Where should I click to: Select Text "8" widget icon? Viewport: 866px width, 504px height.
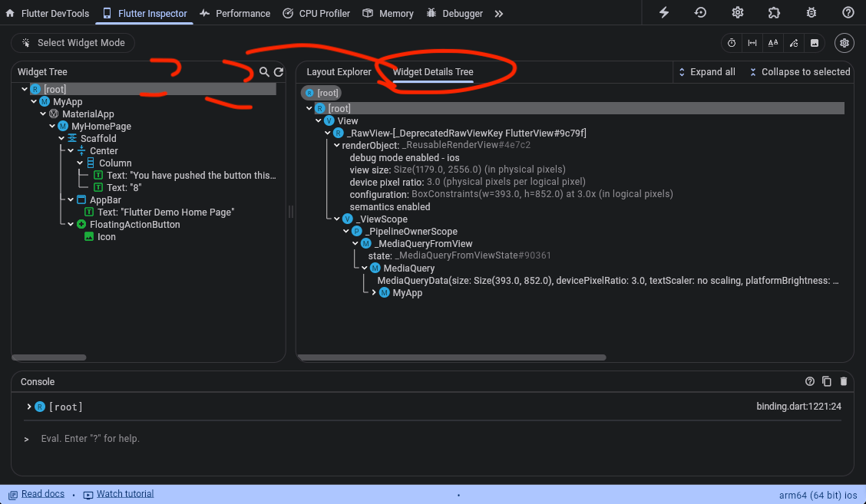(x=98, y=188)
